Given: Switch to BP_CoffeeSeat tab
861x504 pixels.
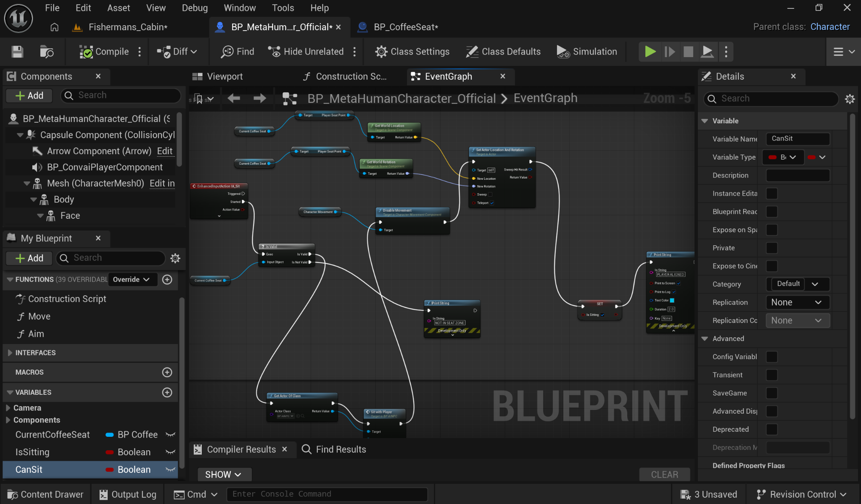Looking at the screenshot, I should point(398,27).
